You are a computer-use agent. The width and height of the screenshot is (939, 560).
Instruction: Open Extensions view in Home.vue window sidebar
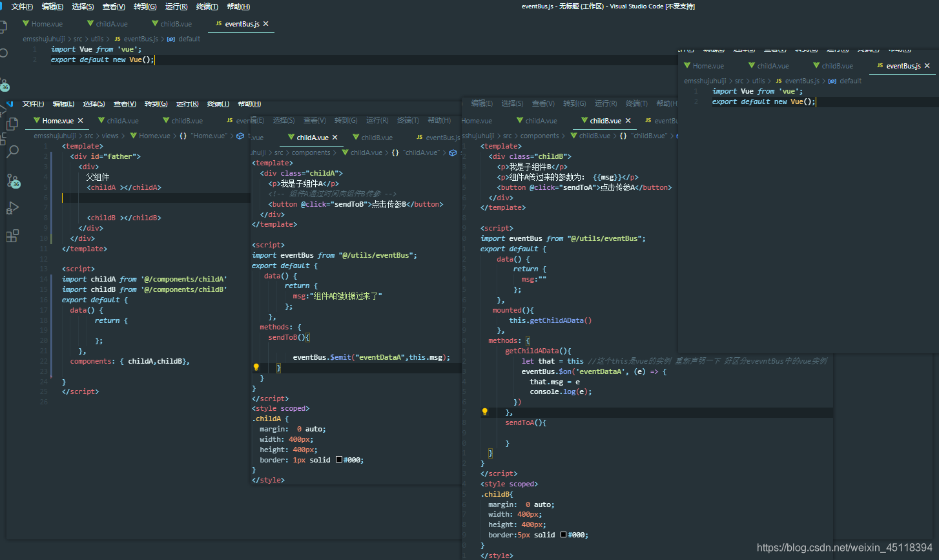click(12, 236)
